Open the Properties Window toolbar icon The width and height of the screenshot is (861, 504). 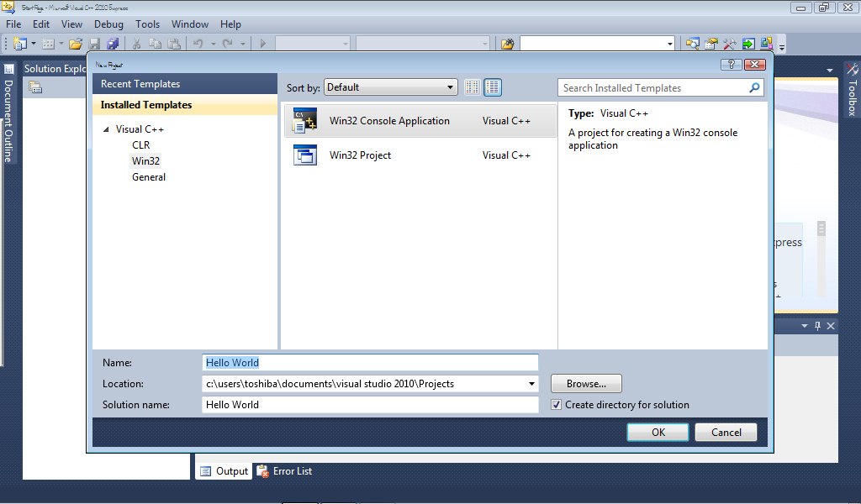711,44
